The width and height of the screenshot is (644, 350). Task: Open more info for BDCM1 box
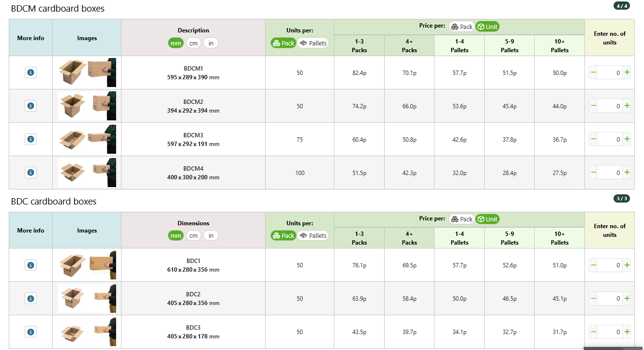click(x=30, y=73)
